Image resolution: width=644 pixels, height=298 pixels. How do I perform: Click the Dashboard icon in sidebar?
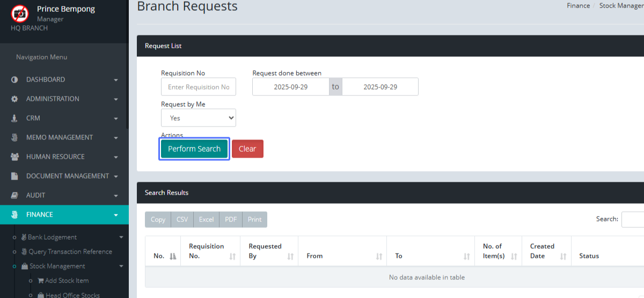click(x=14, y=80)
